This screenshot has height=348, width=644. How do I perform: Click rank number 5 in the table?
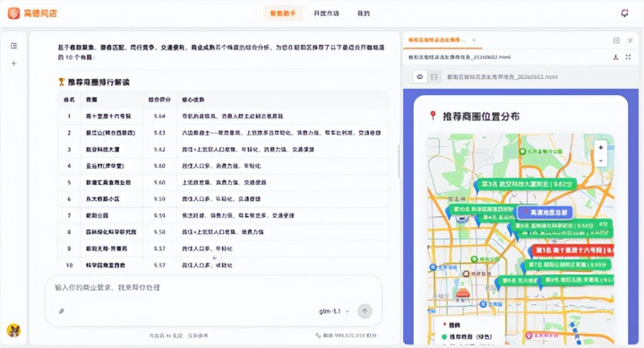69,182
